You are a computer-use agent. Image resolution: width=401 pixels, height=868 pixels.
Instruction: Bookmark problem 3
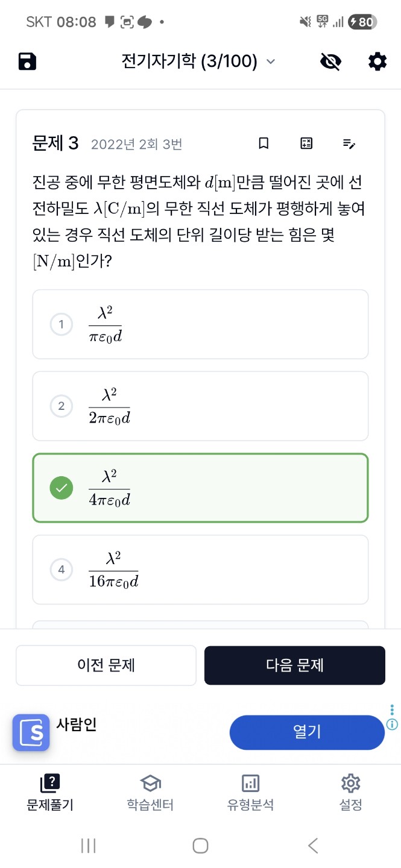click(x=264, y=143)
